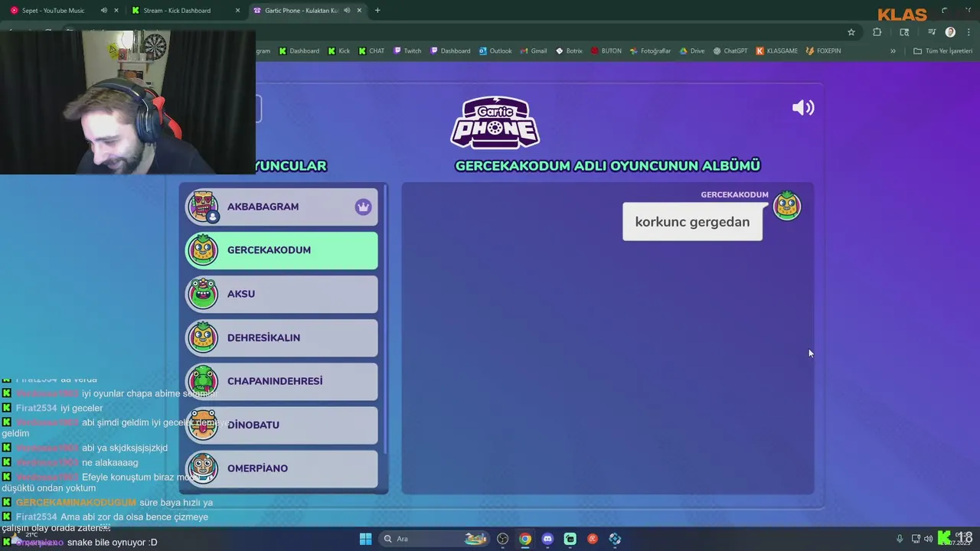Click the microphone icon in the system tray
This screenshot has height=551, width=980.
(x=900, y=539)
